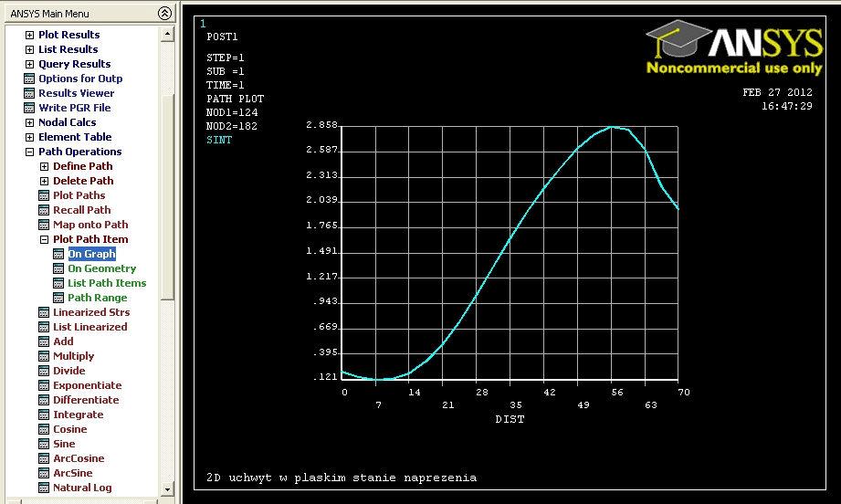Viewport: 841px width, 504px height.
Task: Launch the Results Viewer
Action: point(76,93)
